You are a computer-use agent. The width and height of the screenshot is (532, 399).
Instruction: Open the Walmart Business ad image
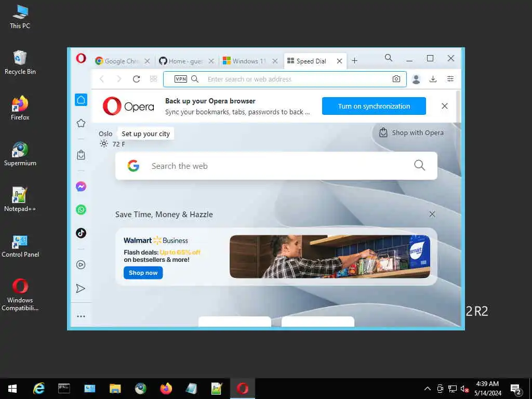pos(330,257)
